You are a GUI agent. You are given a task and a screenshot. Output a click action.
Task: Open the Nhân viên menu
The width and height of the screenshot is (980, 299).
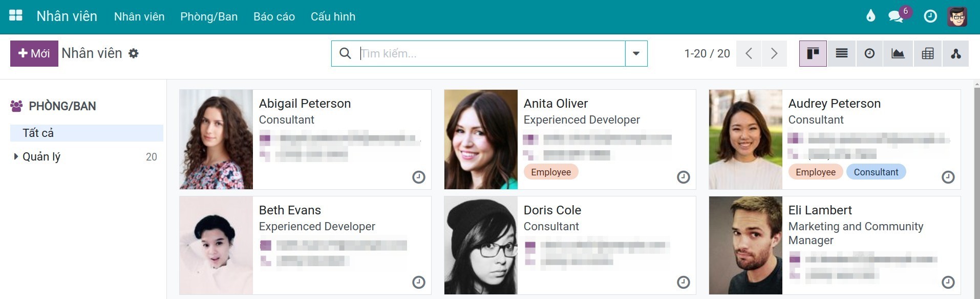(x=139, y=16)
